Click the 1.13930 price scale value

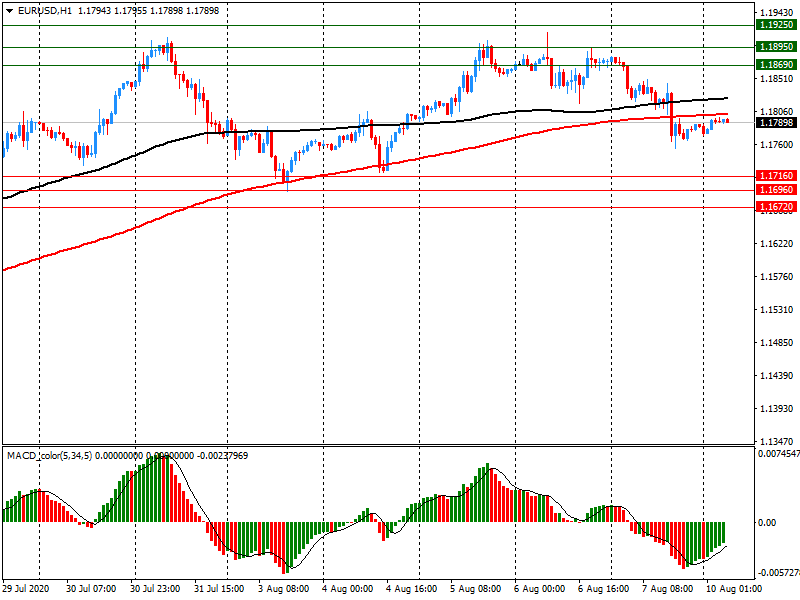[x=777, y=409]
